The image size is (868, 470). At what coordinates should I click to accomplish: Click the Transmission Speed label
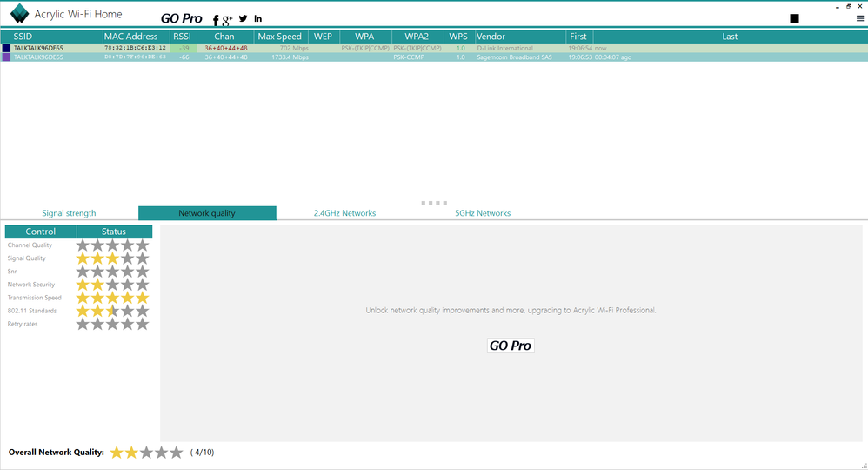click(x=34, y=298)
